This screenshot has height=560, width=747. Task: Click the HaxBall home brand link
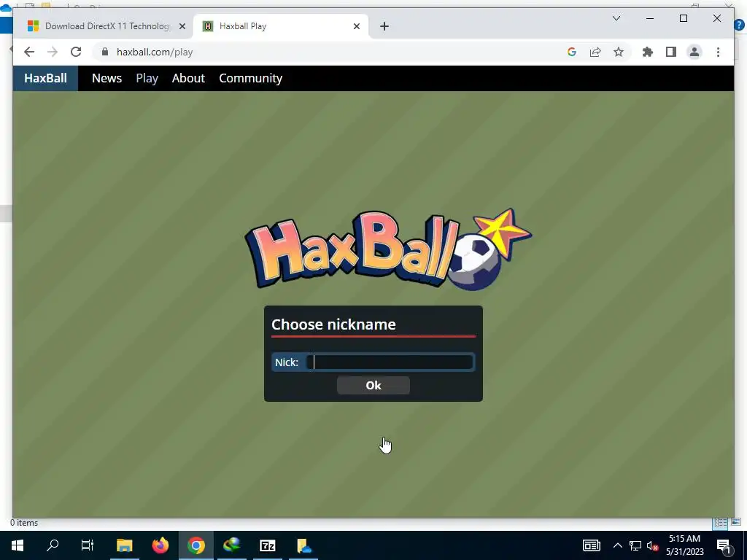coord(45,78)
